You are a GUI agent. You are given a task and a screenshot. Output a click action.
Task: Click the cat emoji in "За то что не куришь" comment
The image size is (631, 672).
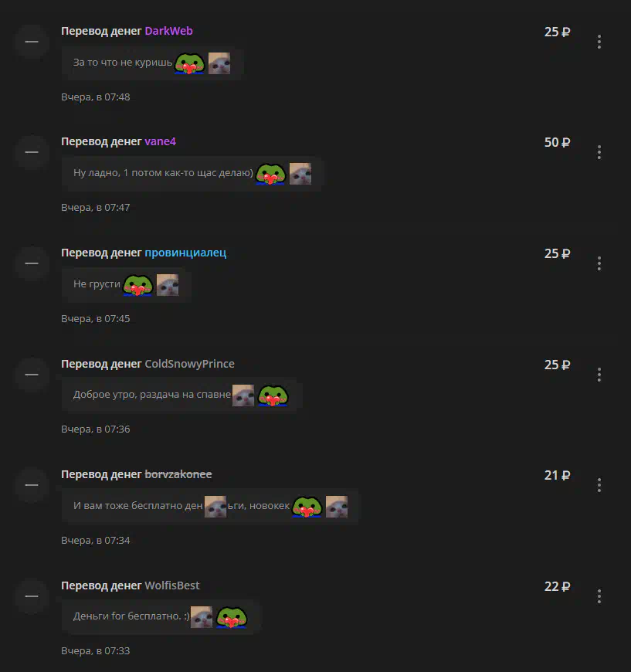(219, 63)
